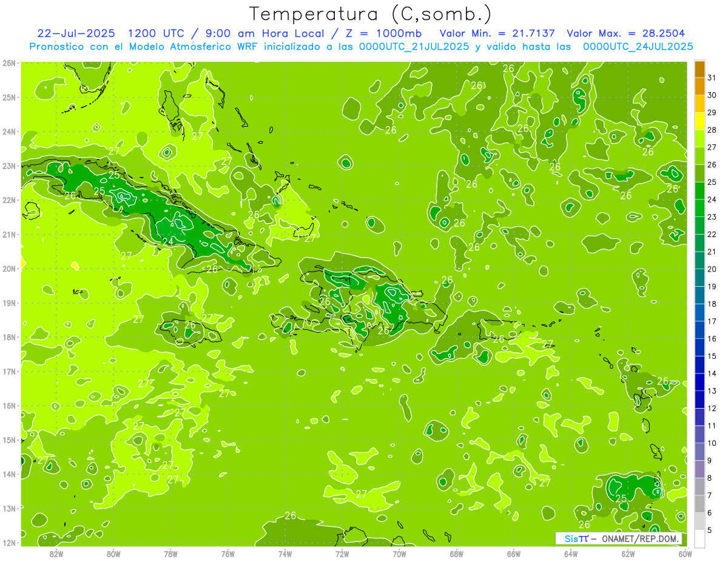
Task: Click the '26N' latitude axis label
Action: (x=9, y=63)
